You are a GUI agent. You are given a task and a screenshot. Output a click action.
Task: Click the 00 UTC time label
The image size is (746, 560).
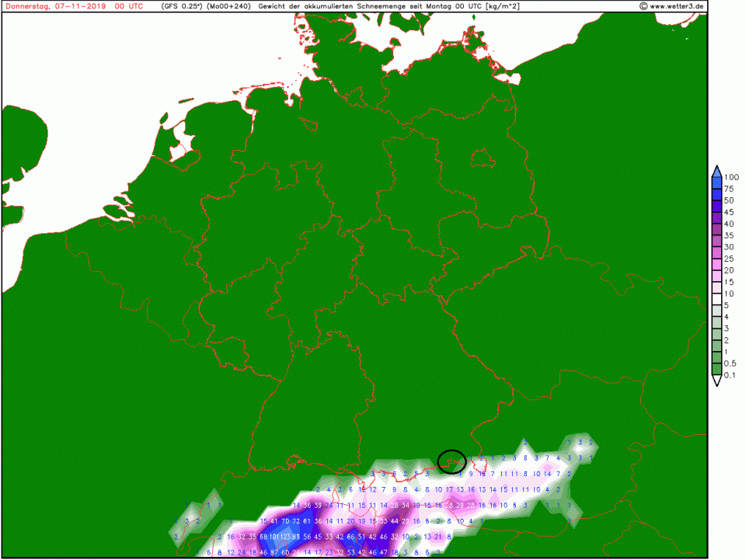129,6
